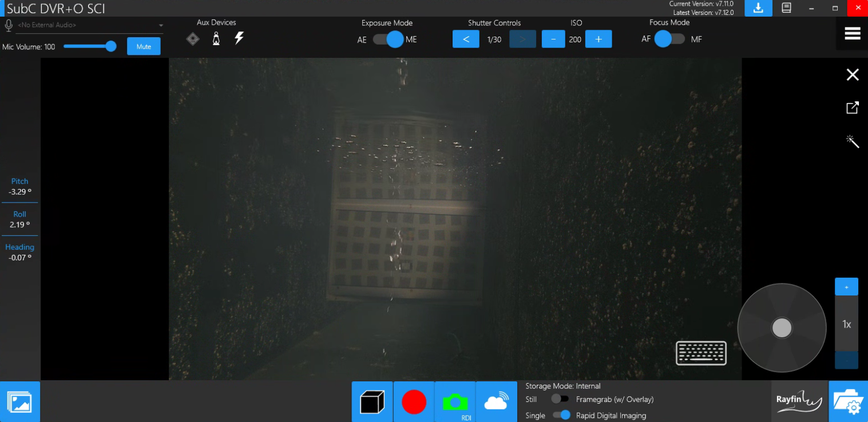Image resolution: width=868 pixels, height=422 pixels.
Task: Open the hamburger main menu
Action: tap(853, 34)
